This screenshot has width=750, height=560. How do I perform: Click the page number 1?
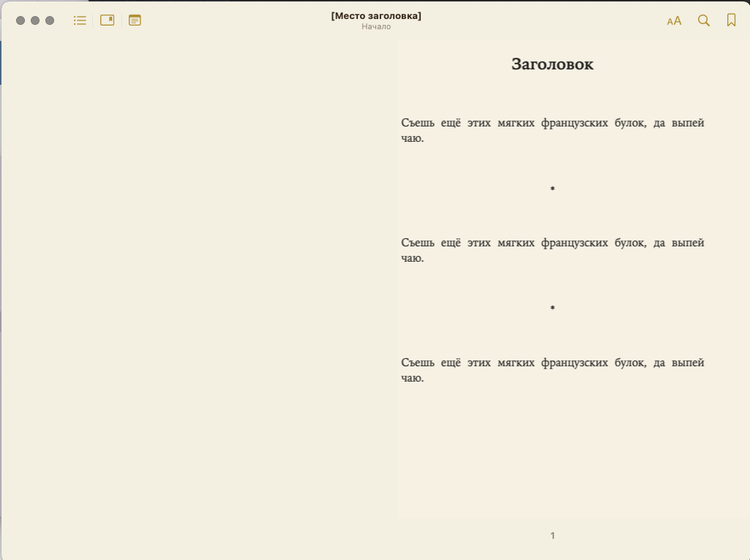click(x=552, y=536)
